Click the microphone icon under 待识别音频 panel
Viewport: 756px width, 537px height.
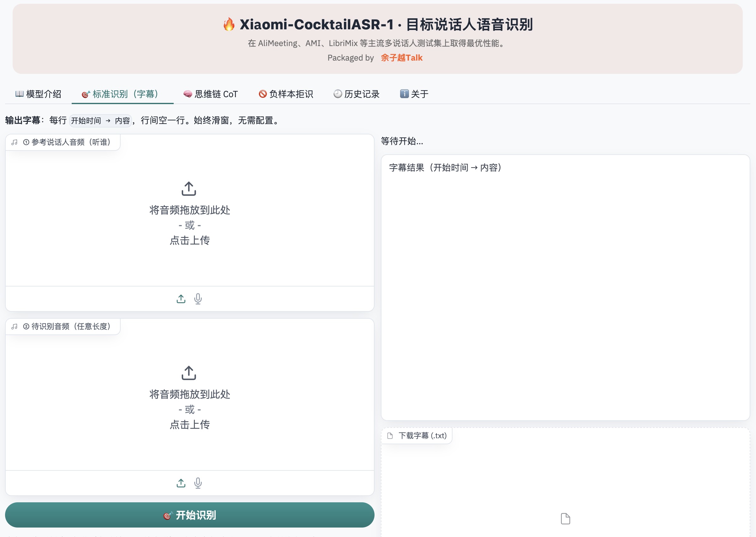click(198, 483)
